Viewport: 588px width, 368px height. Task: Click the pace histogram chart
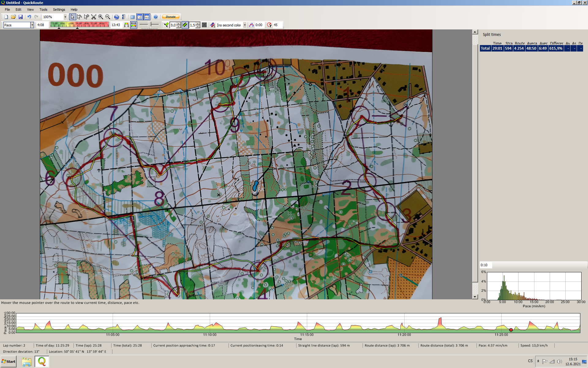(534, 286)
